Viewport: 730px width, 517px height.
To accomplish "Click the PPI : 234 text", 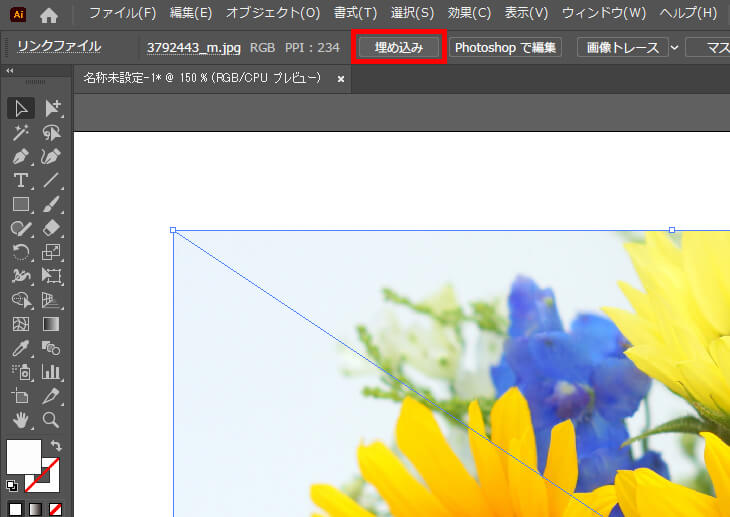I will coord(312,48).
